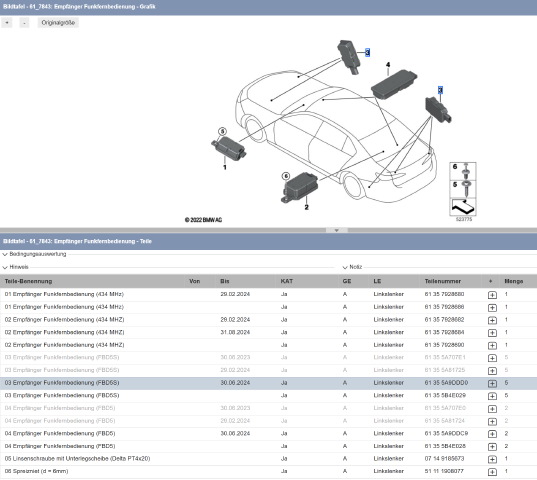This screenshot has height=480, width=537.
Task: Add part 61 35 5B4E028 to list
Action: 492,447
